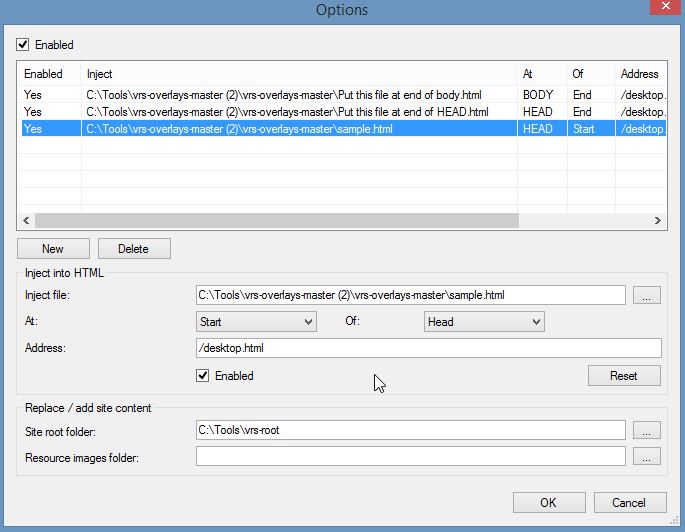Toggle the top Enabled checkbox
Image resolution: width=685 pixels, height=532 pixels.
tap(23, 45)
